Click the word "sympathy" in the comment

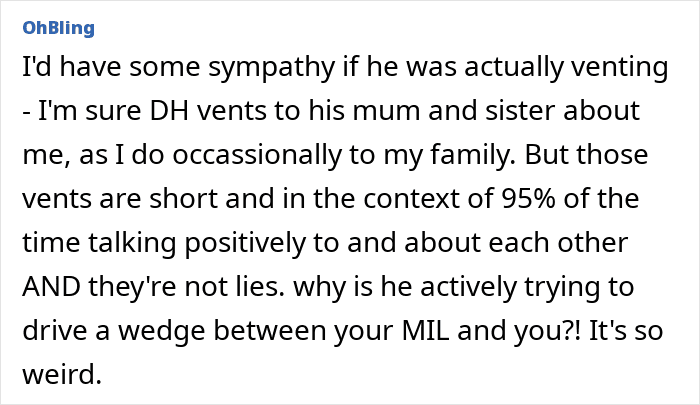coord(271,68)
